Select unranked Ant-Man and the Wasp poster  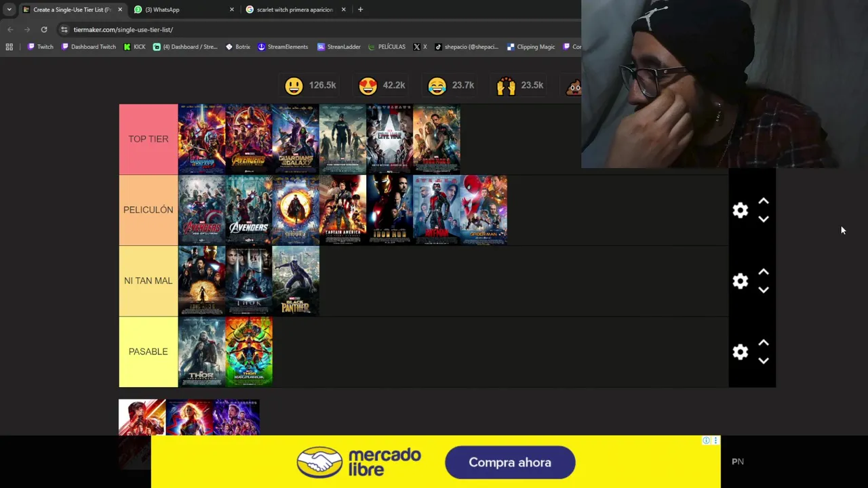[x=142, y=417]
